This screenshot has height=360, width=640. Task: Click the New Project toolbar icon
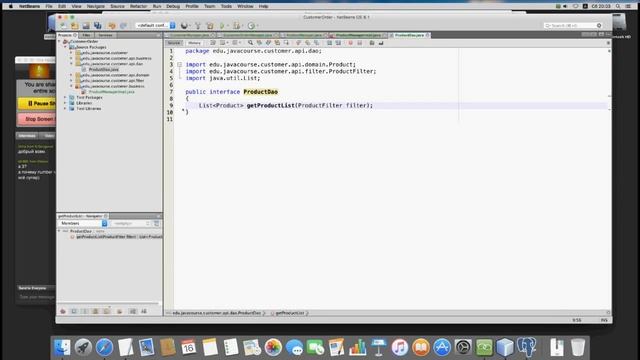pos(74,26)
